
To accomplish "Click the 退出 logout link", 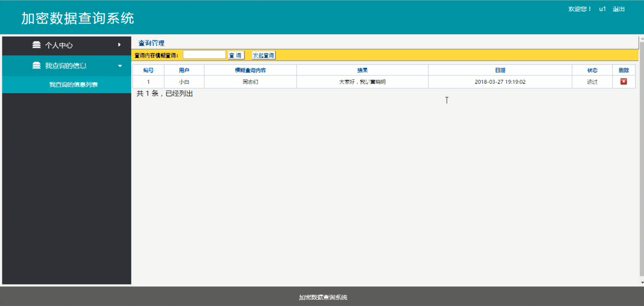I will [619, 9].
